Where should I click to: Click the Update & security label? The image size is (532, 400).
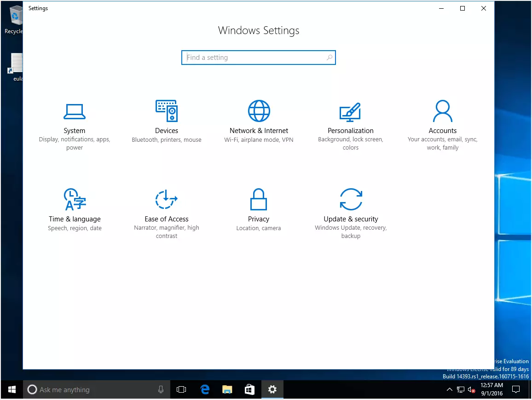tap(351, 219)
